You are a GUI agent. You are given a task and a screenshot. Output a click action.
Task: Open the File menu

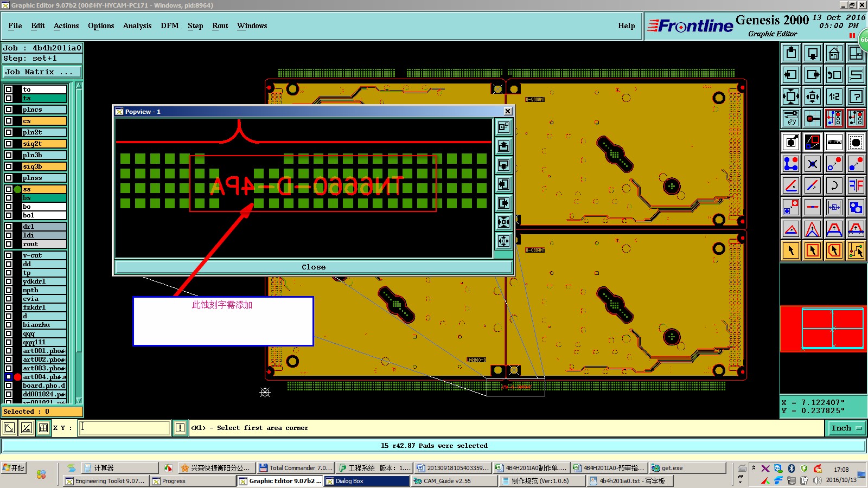pyautogui.click(x=15, y=25)
